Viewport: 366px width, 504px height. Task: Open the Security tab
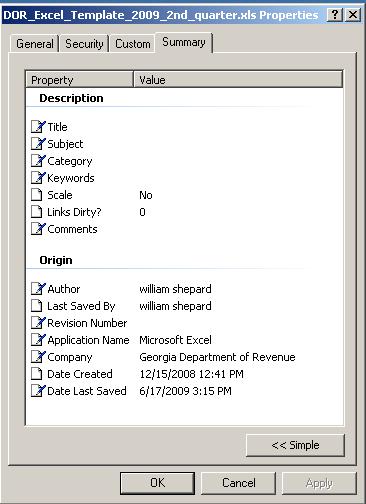click(x=84, y=44)
